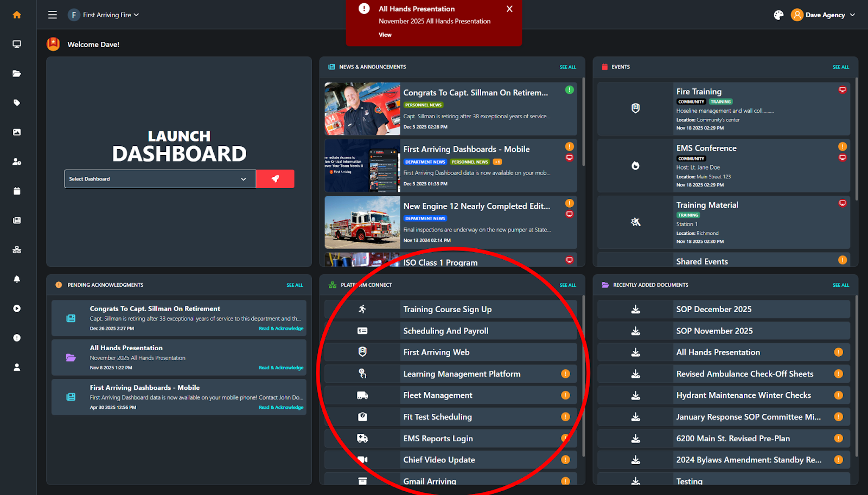Click the Fleet Management truck icon
868x495 pixels.
[362, 395]
